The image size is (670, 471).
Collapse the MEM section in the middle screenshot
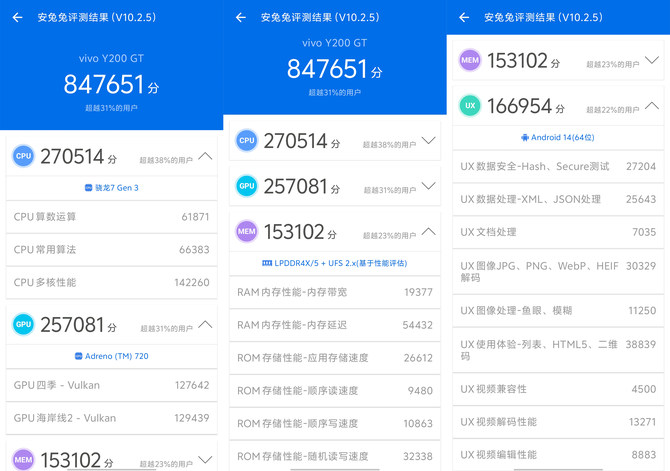pos(429,232)
